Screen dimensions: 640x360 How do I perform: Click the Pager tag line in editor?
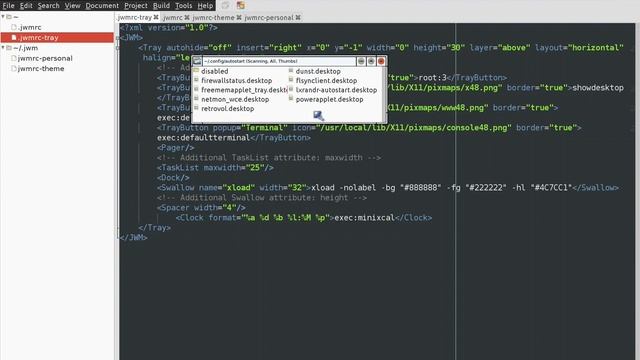click(x=176, y=148)
